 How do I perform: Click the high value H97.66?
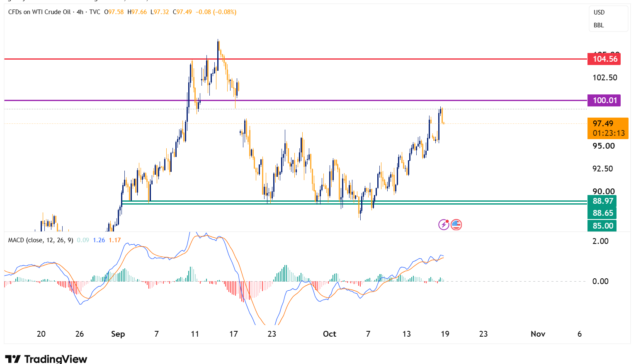pos(137,12)
